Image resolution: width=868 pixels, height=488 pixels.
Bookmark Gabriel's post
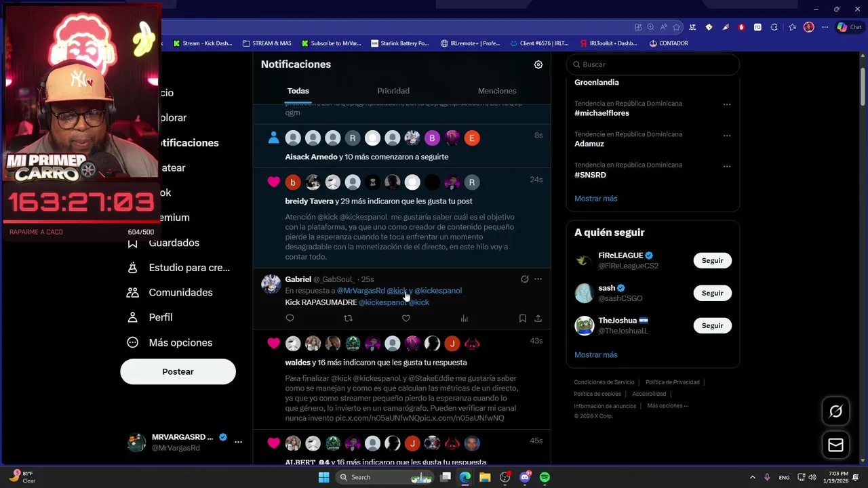pos(522,319)
